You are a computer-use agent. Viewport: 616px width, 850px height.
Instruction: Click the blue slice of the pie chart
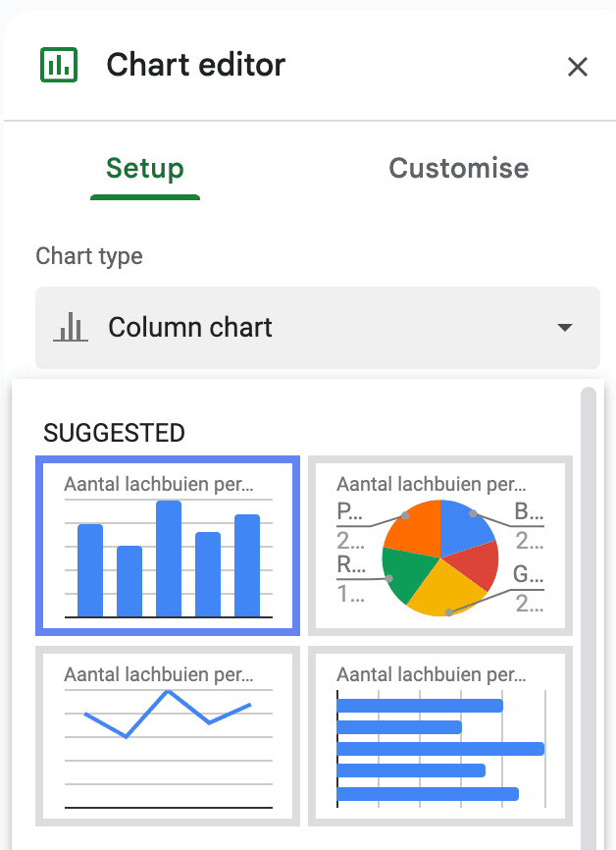click(x=465, y=523)
